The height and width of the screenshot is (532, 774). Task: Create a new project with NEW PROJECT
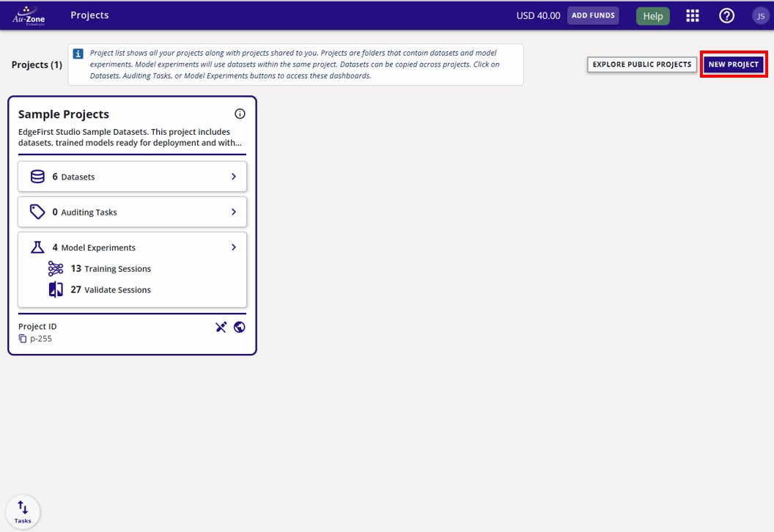pyautogui.click(x=734, y=64)
